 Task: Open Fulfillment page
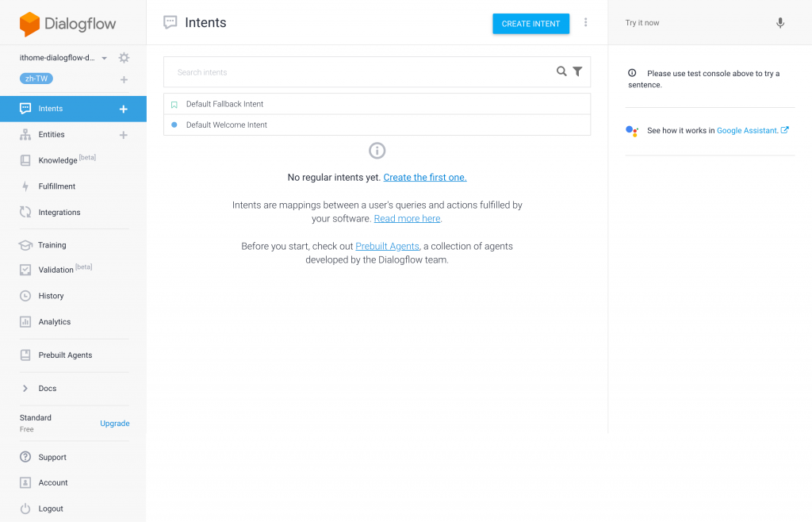point(57,186)
